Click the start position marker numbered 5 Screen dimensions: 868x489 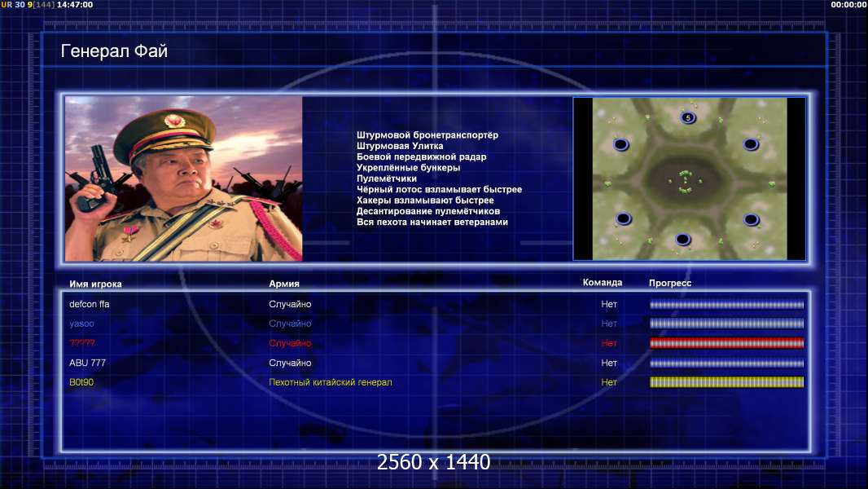(x=687, y=117)
